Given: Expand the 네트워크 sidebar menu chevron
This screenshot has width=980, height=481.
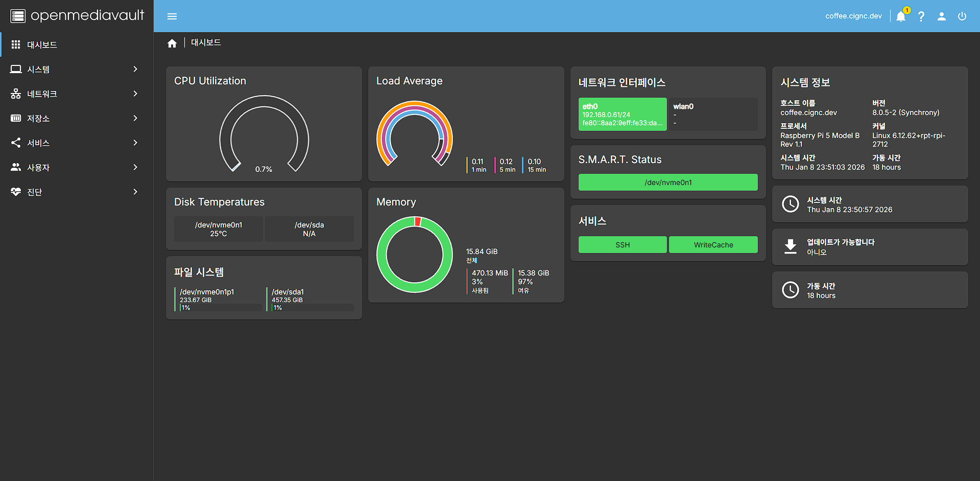Looking at the screenshot, I should point(135,94).
